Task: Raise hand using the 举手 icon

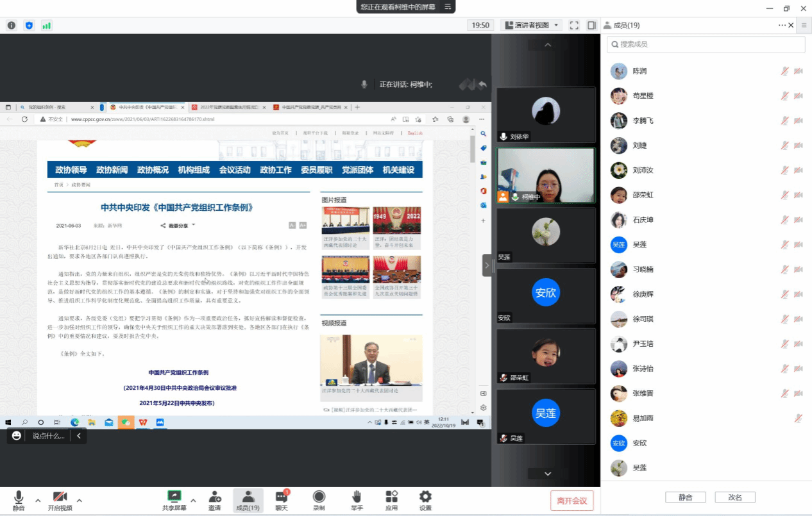Action: coord(357,497)
